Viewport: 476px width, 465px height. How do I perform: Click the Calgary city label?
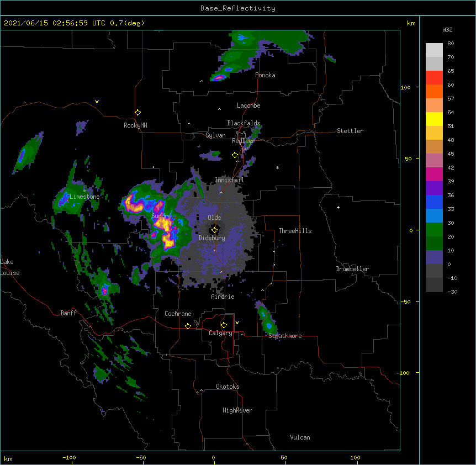pos(220,333)
